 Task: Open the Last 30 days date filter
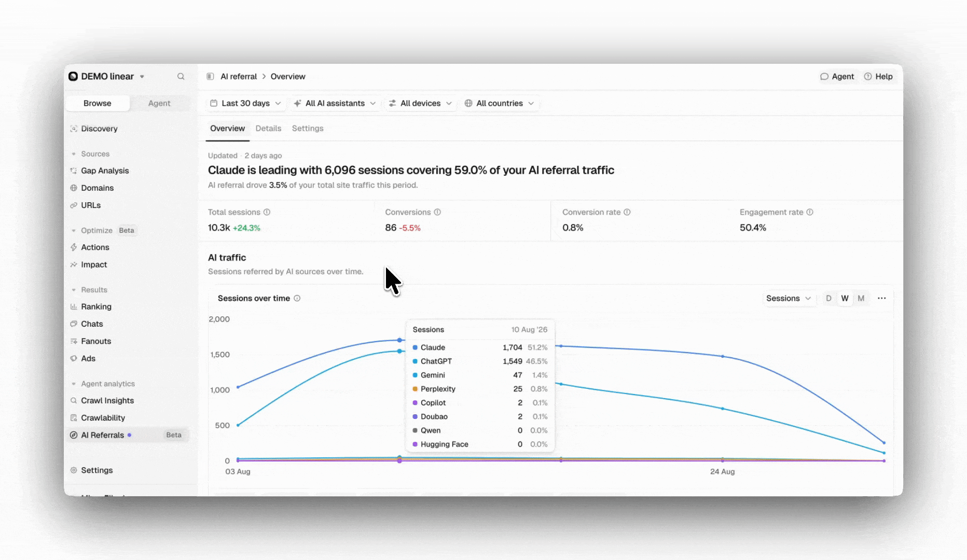click(x=245, y=103)
